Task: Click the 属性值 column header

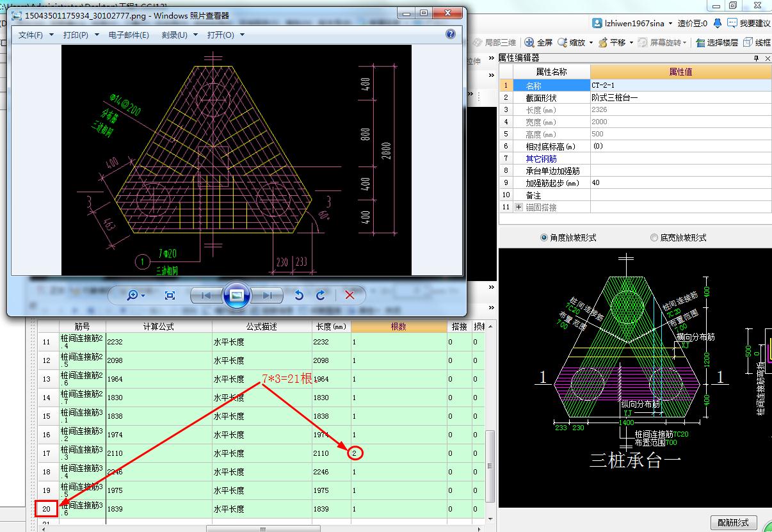Action: pos(681,72)
